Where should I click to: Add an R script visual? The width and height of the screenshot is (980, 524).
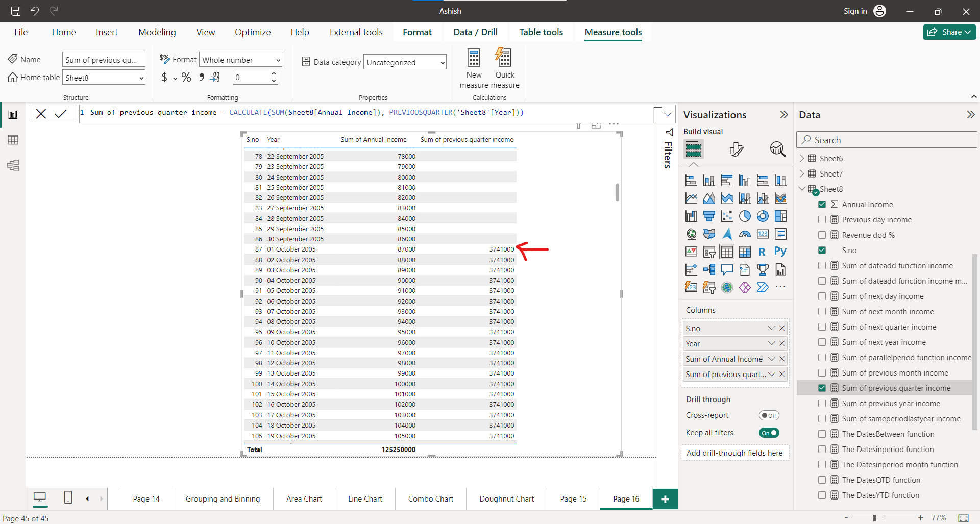click(763, 251)
